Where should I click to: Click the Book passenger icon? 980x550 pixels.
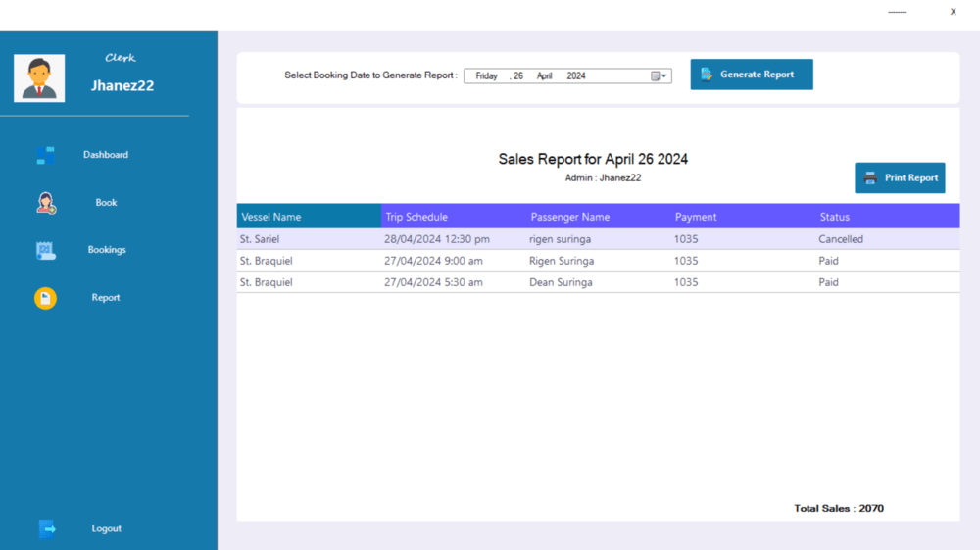coord(46,203)
